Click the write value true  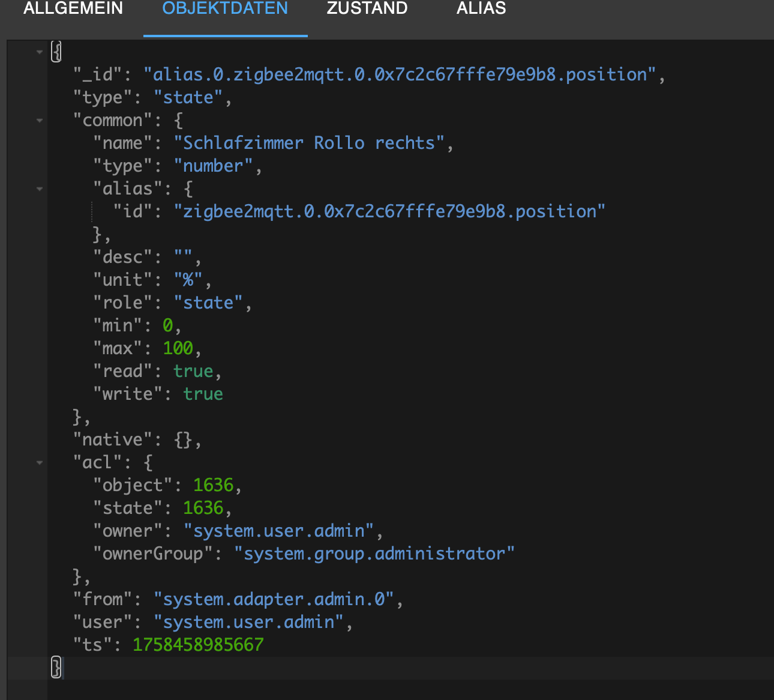(203, 394)
